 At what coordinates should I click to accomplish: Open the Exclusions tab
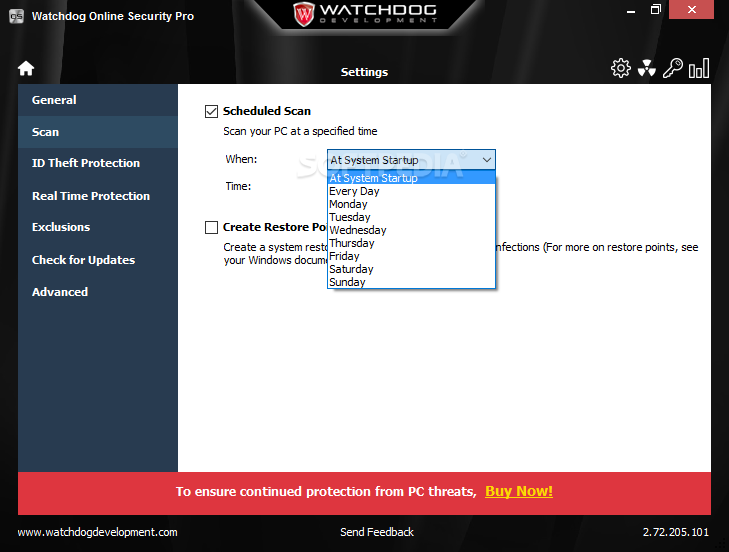[98, 227]
